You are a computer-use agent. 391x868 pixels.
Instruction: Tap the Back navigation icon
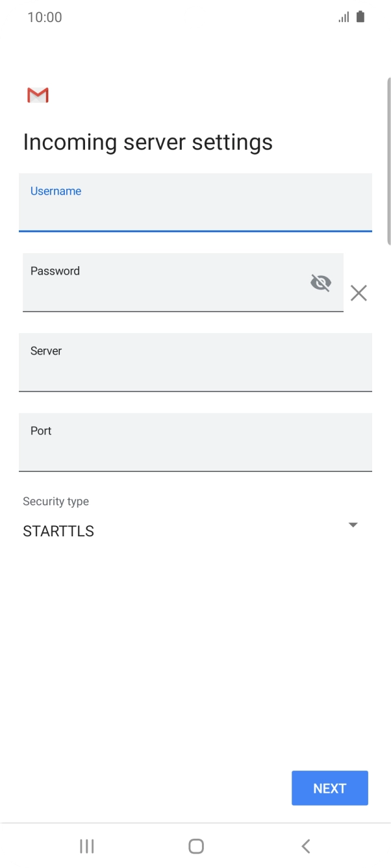[305, 846]
